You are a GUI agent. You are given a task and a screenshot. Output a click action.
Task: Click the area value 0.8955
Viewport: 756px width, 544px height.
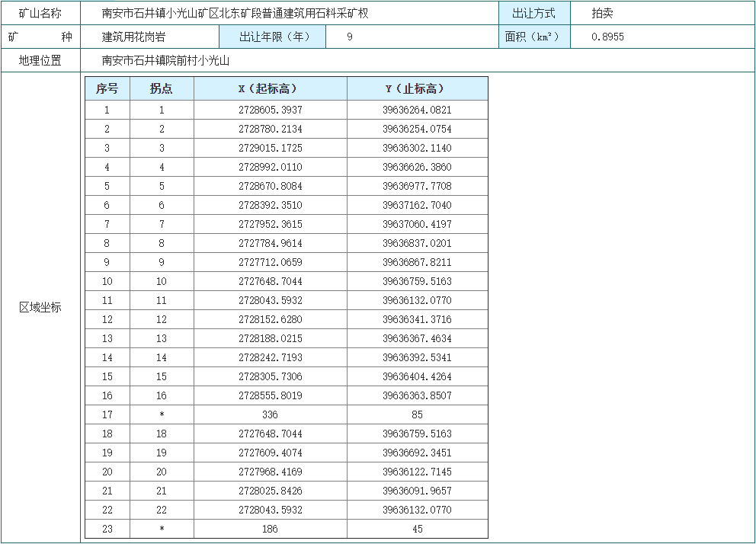tap(607, 37)
